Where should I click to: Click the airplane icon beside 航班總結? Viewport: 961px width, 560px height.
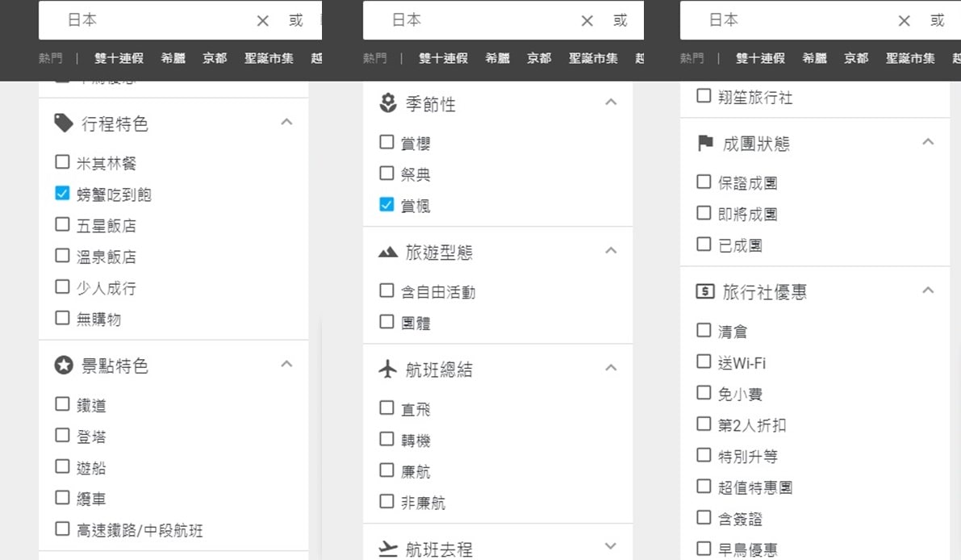[388, 370]
